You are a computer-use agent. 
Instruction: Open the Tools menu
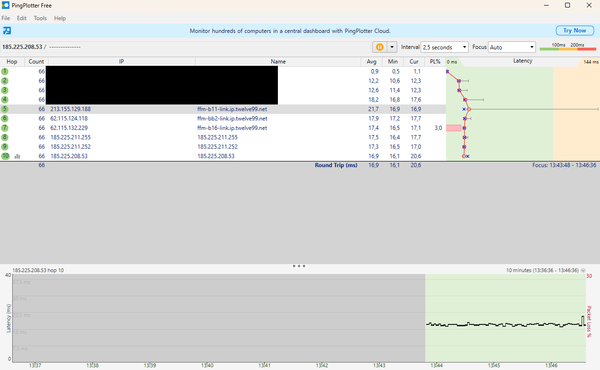click(x=40, y=18)
